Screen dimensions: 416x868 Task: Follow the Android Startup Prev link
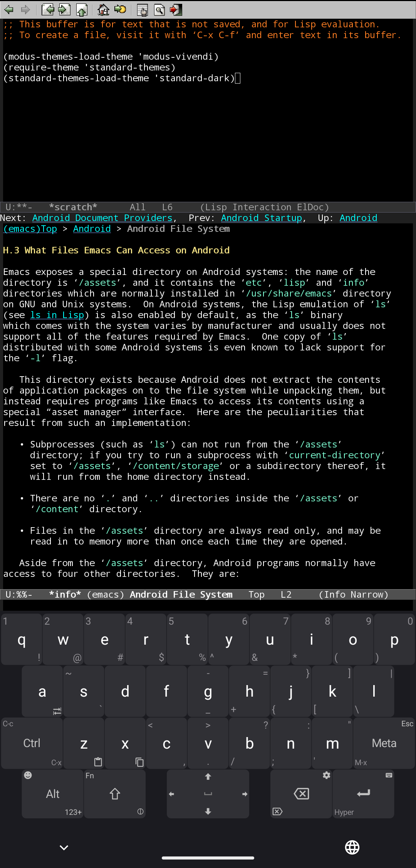click(x=262, y=218)
